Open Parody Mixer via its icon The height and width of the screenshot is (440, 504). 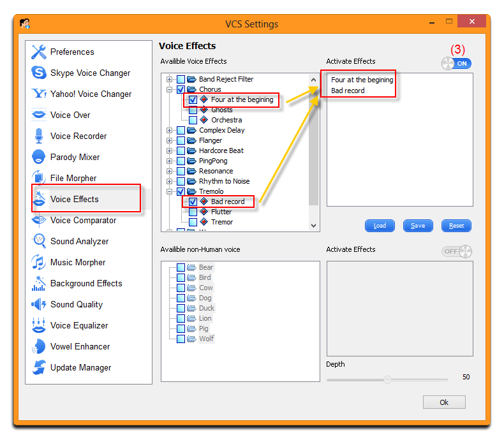point(39,157)
